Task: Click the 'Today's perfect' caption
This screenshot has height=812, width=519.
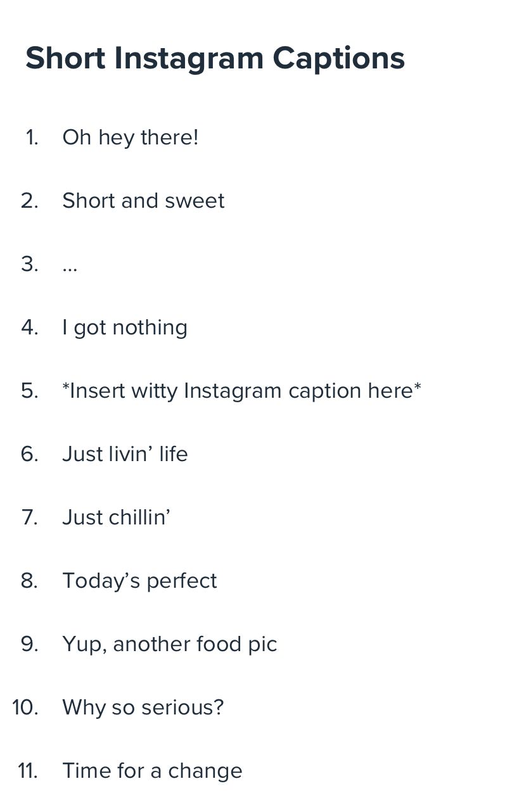Action: click(139, 581)
